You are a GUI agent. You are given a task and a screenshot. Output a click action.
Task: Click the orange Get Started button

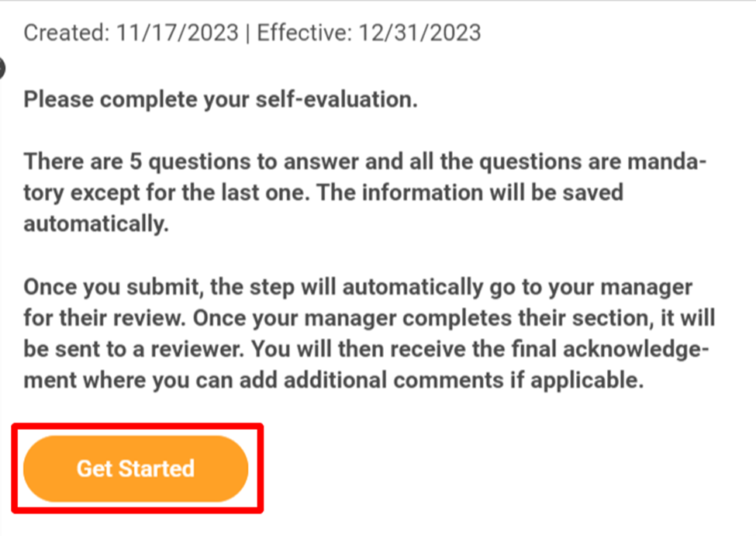click(136, 469)
